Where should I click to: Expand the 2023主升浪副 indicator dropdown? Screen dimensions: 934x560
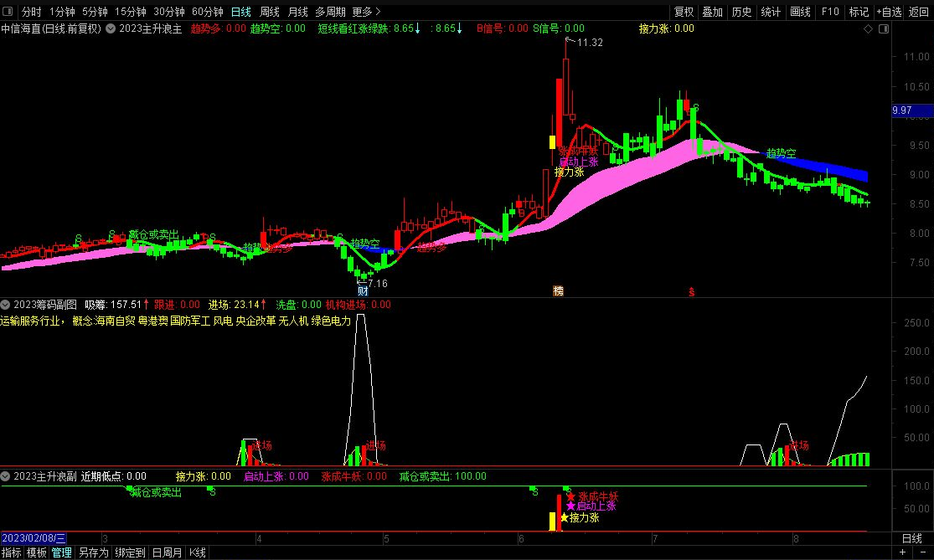(5, 476)
